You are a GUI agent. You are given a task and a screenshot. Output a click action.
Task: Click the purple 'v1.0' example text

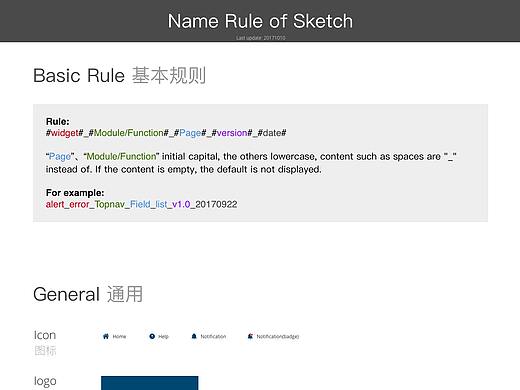coord(181,204)
